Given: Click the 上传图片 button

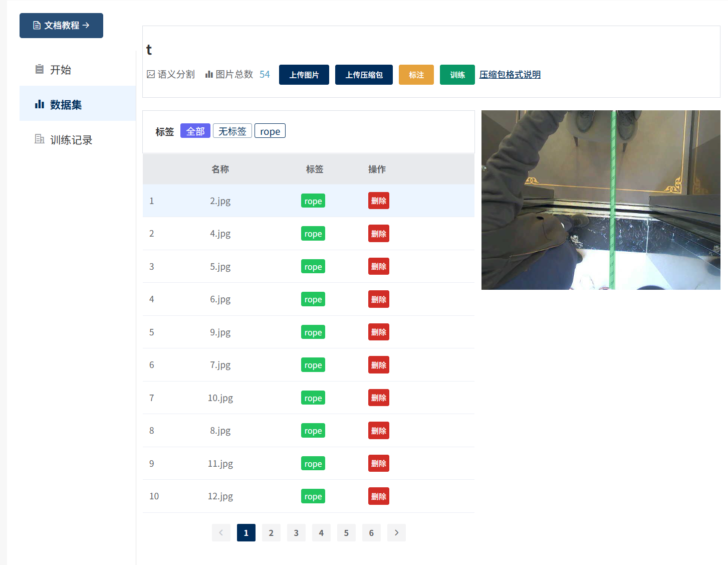Looking at the screenshot, I should (304, 75).
